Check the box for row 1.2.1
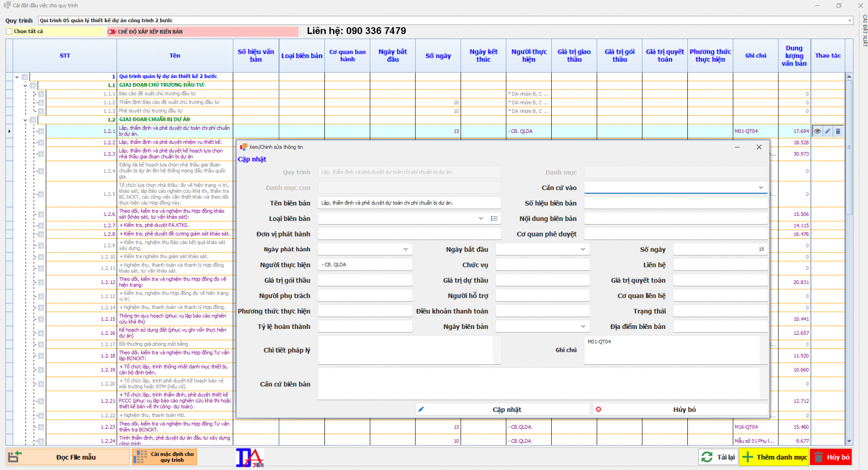Screen dimensions: 868x470 point(41,131)
